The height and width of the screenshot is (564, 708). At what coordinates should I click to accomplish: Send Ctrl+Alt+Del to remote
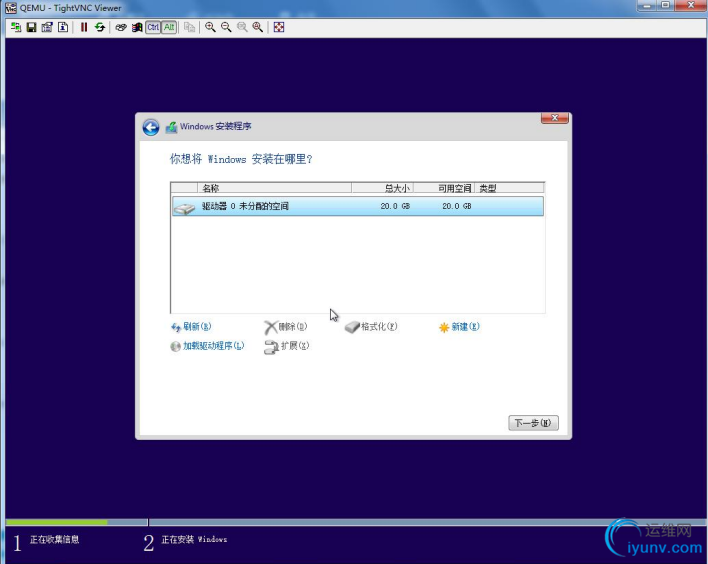pos(121,27)
